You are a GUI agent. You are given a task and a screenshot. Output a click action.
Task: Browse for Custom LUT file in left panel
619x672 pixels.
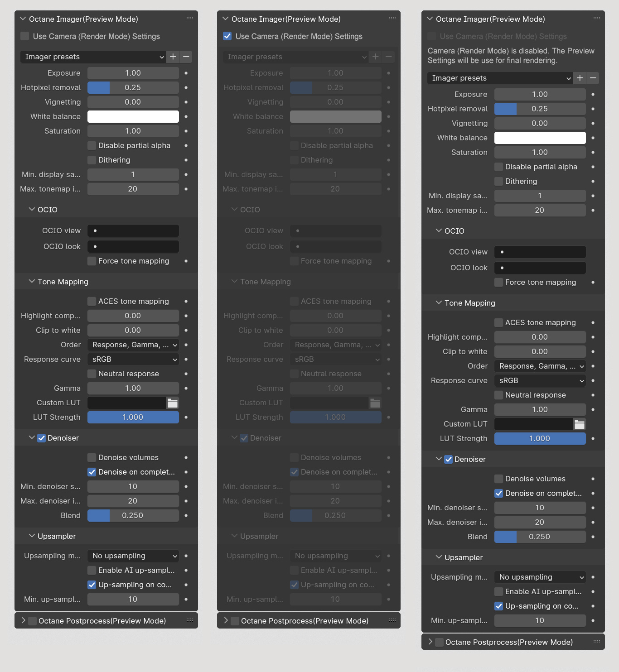(x=173, y=403)
